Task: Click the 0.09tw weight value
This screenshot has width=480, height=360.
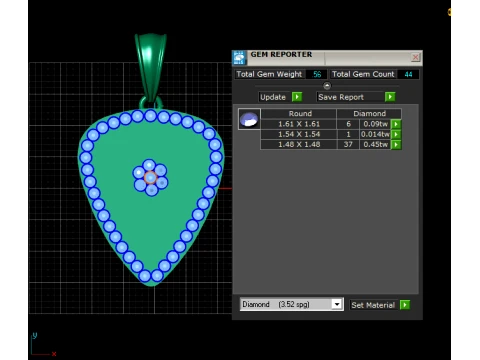Action: point(375,124)
